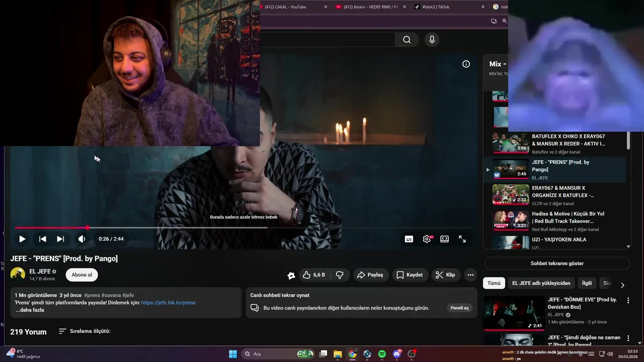Enter fullscreen on the video
Viewport: 644px width, 362px height.
click(x=462, y=239)
